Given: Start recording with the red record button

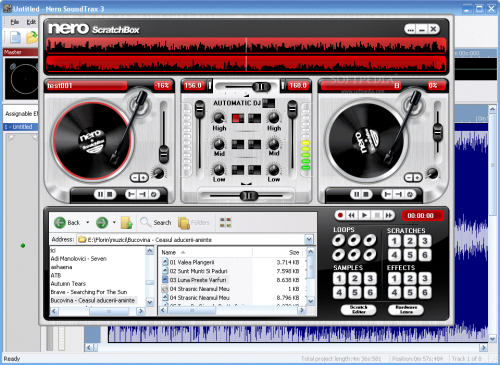Looking at the screenshot, I should tap(340, 215).
